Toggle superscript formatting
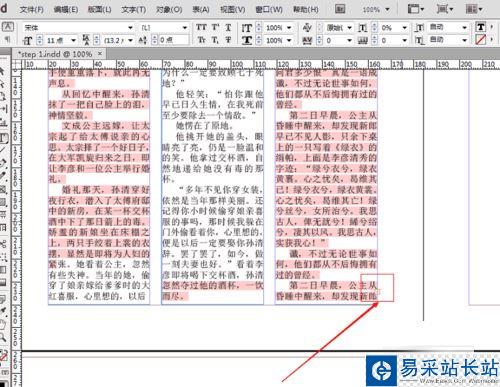The width and height of the screenshot is (500, 387). point(216,27)
